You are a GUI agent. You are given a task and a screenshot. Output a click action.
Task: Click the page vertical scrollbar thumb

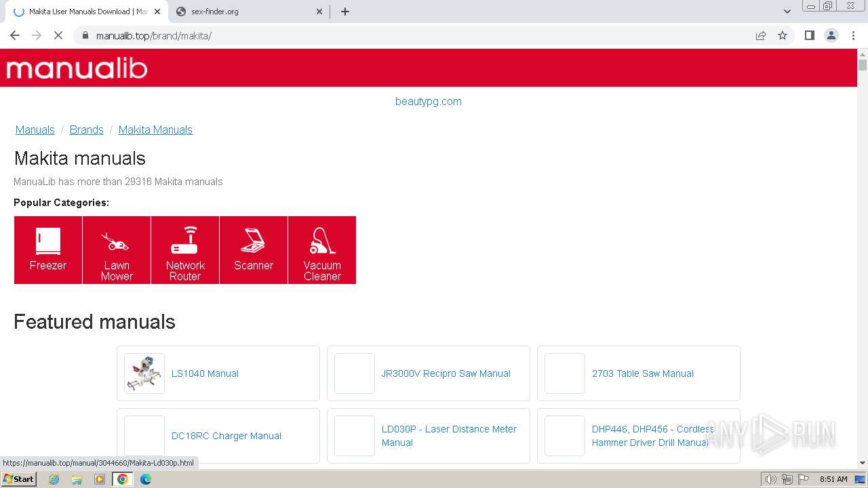tap(863, 65)
